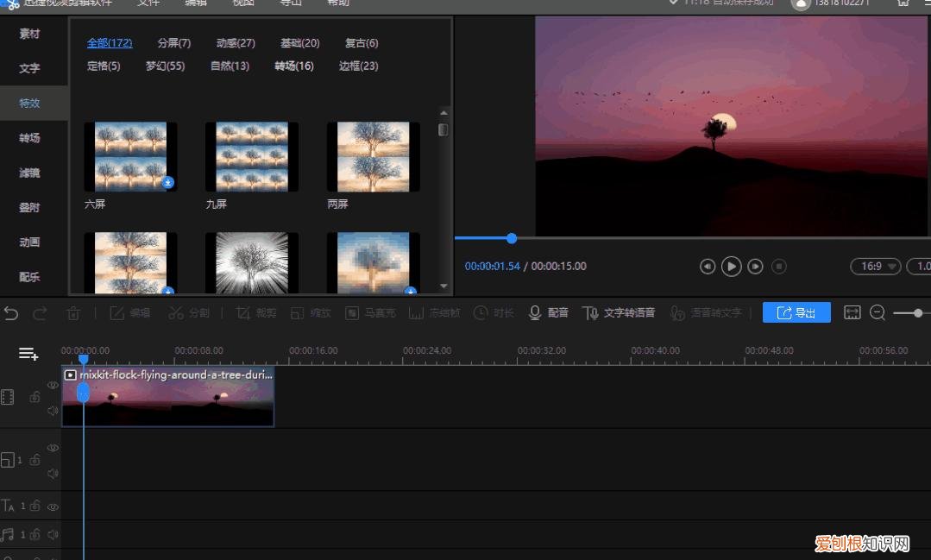Step back one frame in the preview
The width and height of the screenshot is (931, 560).
point(708,267)
